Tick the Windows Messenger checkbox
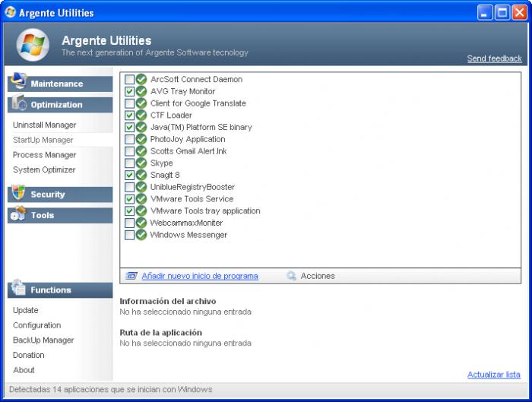This screenshot has width=532, height=402. coord(129,235)
